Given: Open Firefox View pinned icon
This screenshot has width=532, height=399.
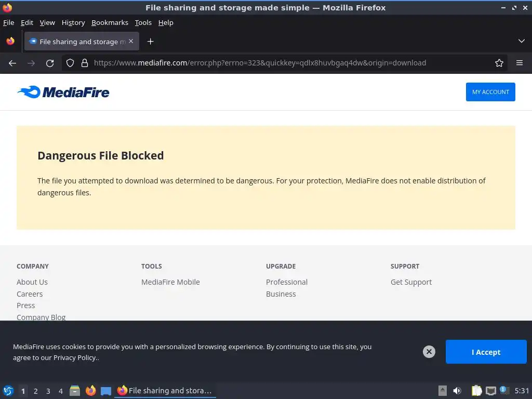Looking at the screenshot, I should [x=10, y=41].
